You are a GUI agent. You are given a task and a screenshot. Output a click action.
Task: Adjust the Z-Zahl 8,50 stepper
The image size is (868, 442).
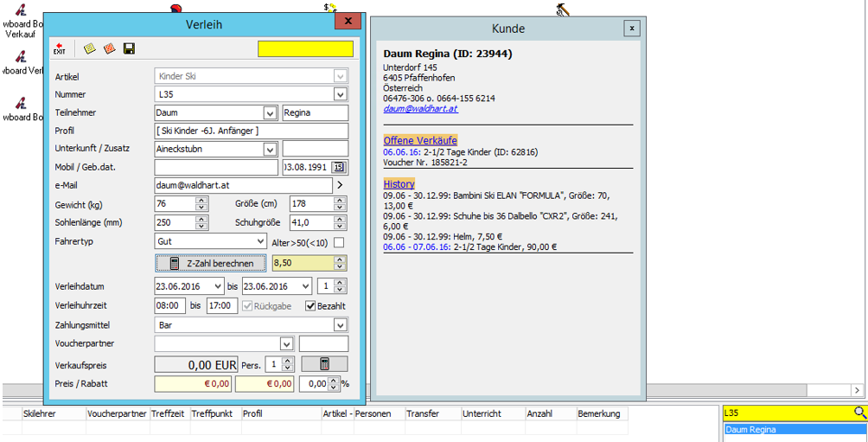coord(341,263)
